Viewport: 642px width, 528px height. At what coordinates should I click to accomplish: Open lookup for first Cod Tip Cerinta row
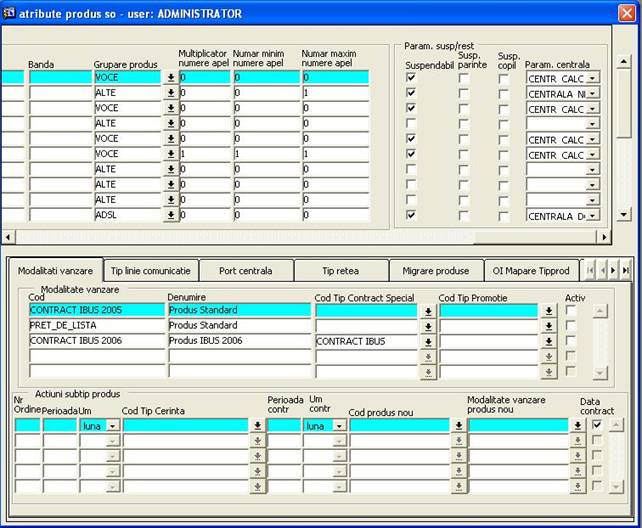tap(257, 426)
